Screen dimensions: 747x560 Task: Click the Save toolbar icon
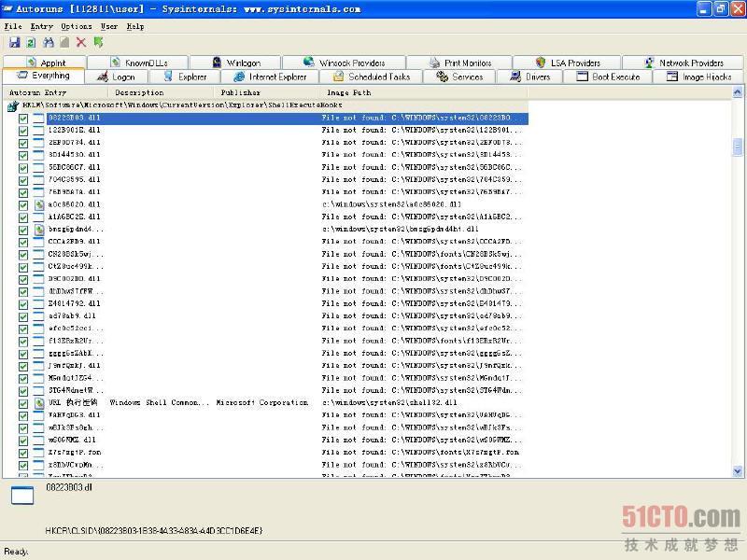(x=15, y=43)
